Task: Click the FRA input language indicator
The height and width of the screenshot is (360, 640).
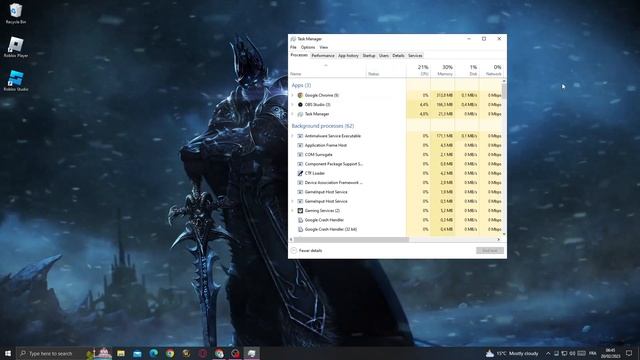Action: [593, 353]
